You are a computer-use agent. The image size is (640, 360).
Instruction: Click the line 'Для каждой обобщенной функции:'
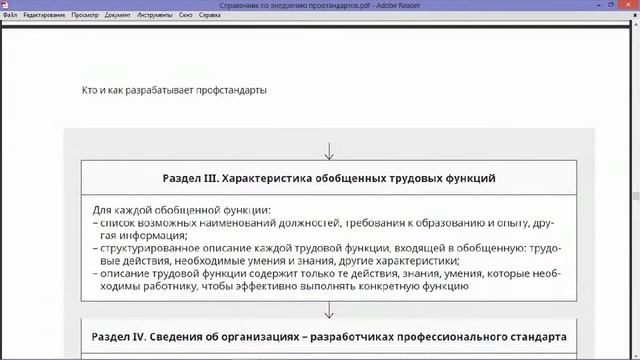point(181,210)
